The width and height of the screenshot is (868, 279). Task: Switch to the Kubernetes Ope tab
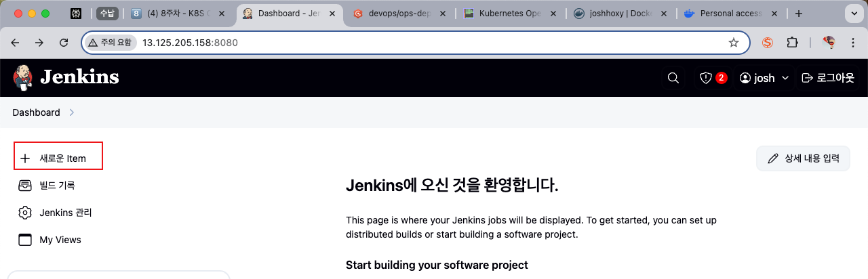[509, 14]
